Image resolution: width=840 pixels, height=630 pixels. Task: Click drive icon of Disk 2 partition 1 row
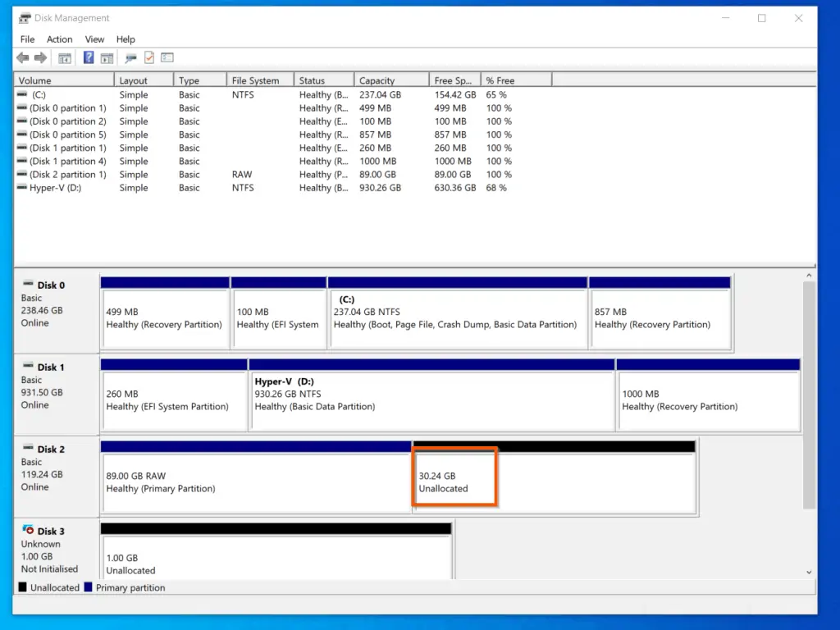22,174
